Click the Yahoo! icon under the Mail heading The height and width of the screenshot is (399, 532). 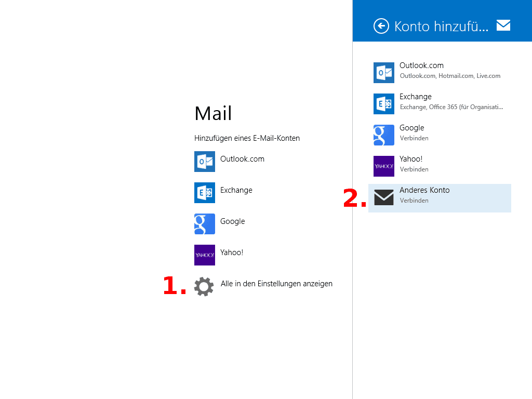205,255
